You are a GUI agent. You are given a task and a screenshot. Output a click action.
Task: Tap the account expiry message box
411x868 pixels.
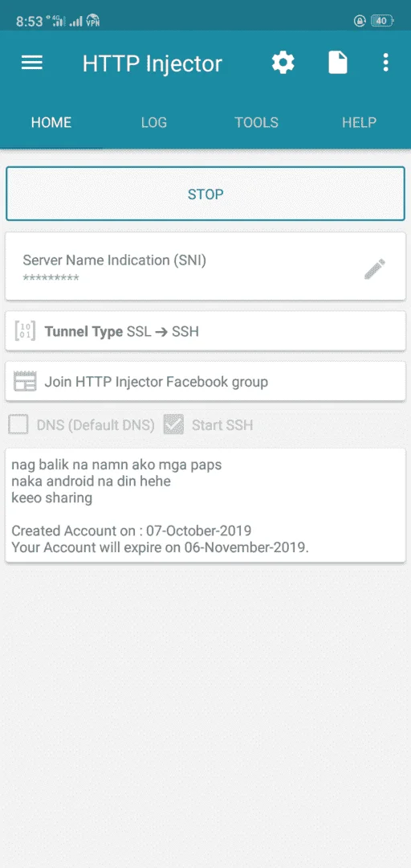pyautogui.click(x=205, y=506)
